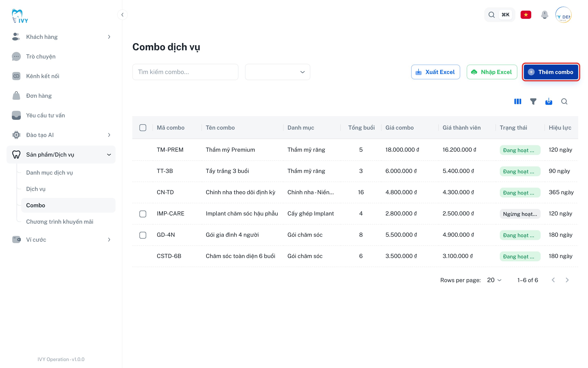The width and height of the screenshot is (588, 368).
Task: Click the Xuất Excel button
Action: point(435,72)
